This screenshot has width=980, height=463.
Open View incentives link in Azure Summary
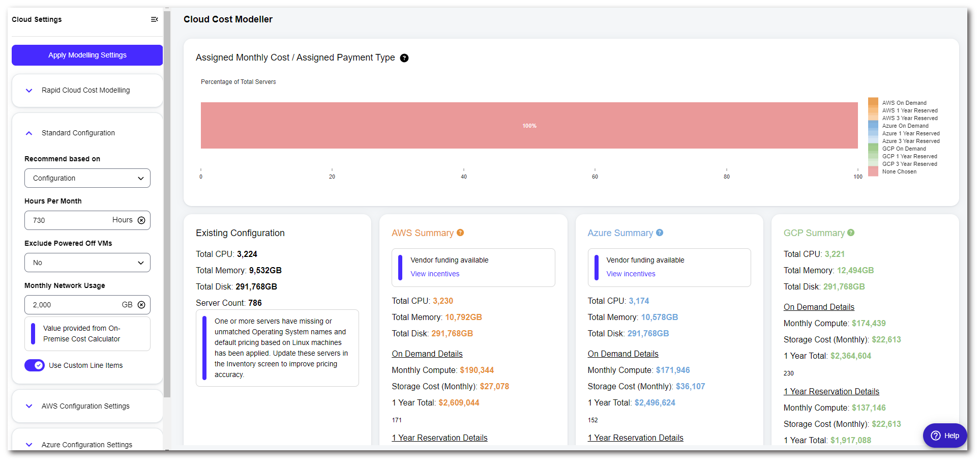pos(631,274)
